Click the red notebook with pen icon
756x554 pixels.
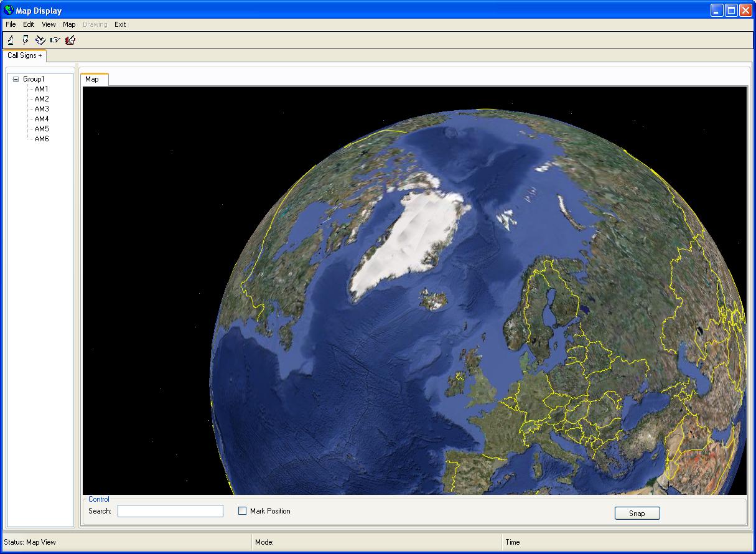click(x=70, y=40)
